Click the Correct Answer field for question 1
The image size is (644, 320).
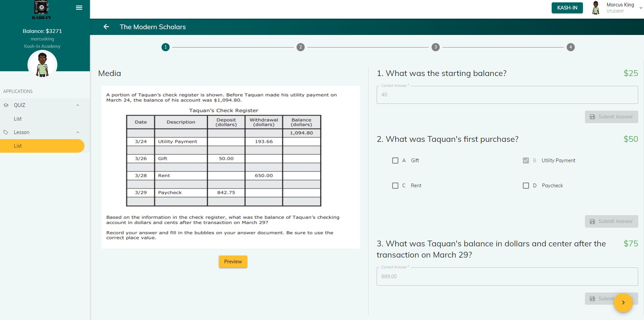[x=507, y=95]
